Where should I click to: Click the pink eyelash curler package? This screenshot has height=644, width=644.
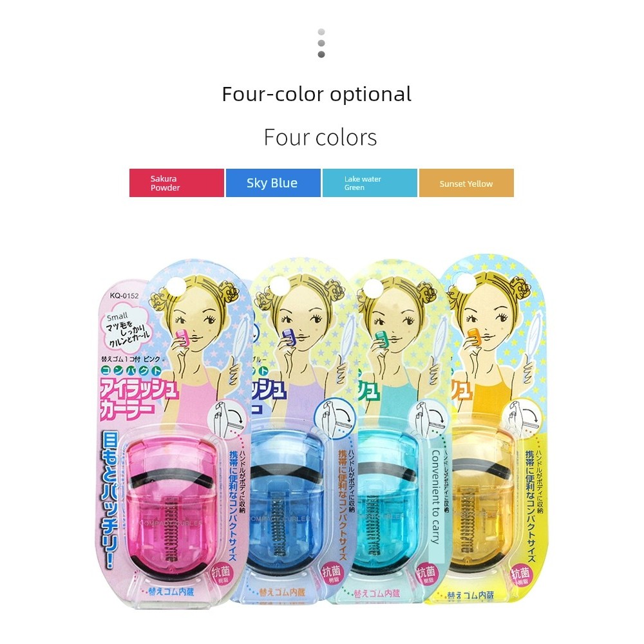click(x=173, y=435)
